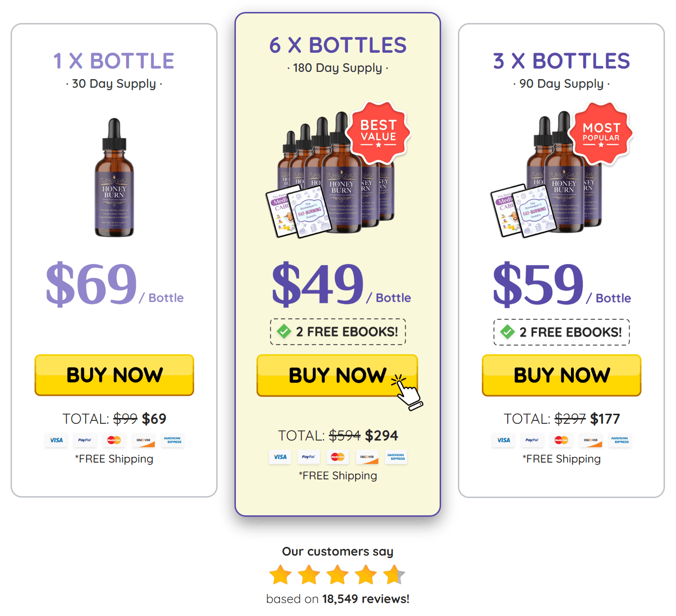Click the PayPal icon in the 6 bottles card
This screenshot has width=676, height=616.
coord(309,457)
